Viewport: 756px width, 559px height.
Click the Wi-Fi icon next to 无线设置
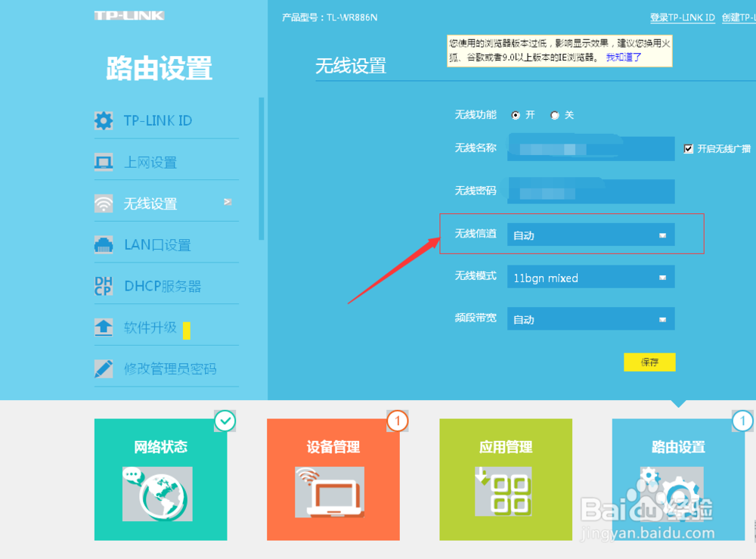tap(104, 203)
